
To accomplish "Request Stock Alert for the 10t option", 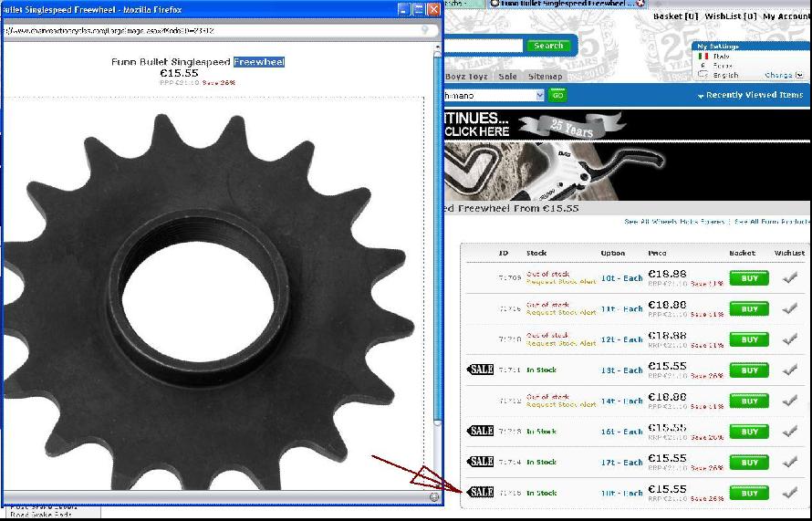I will [x=561, y=282].
